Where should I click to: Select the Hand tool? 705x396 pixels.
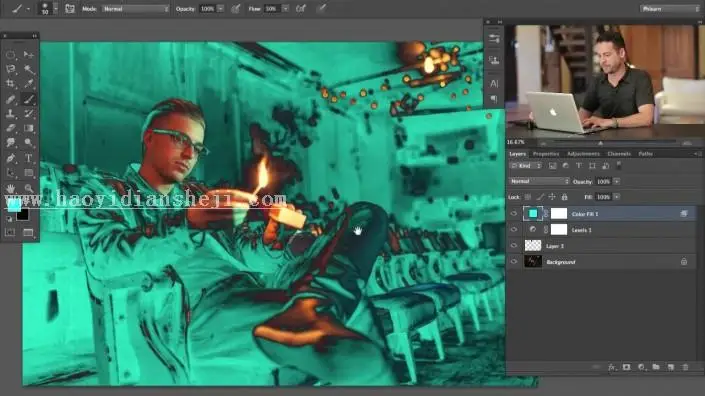[x=10, y=188]
